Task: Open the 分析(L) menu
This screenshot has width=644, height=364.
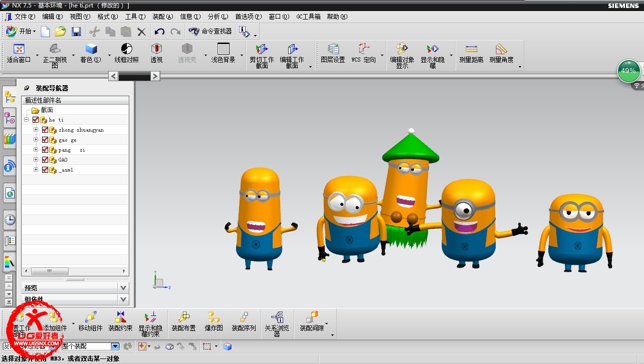Action: [x=218, y=17]
